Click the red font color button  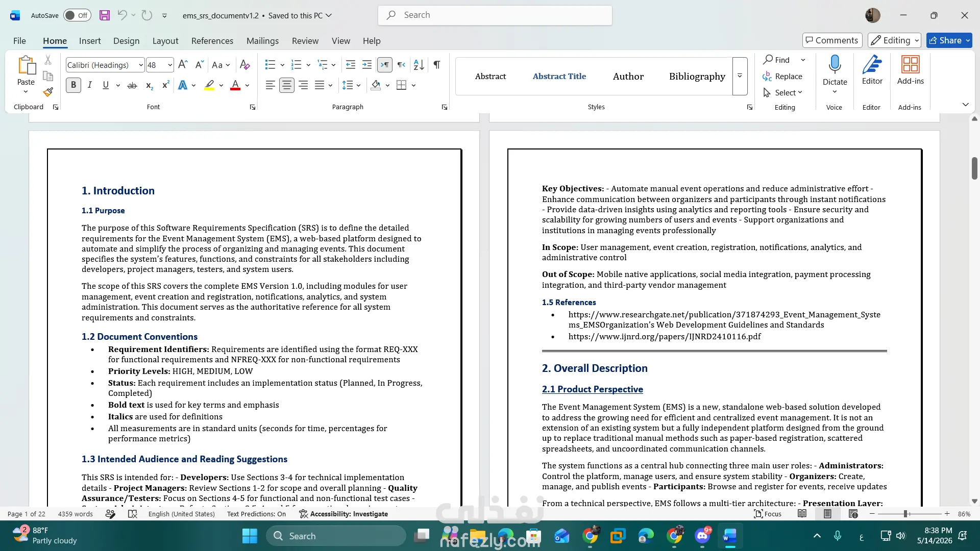click(x=235, y=85)
